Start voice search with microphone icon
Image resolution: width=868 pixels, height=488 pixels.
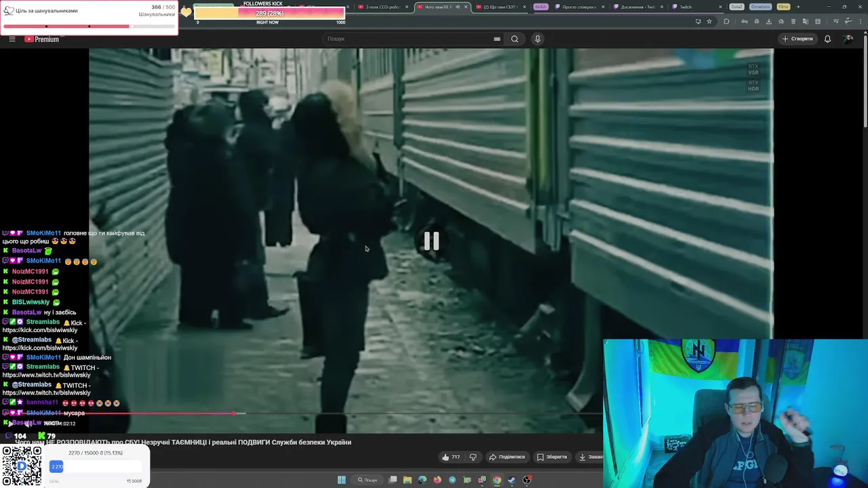[538, 39]
